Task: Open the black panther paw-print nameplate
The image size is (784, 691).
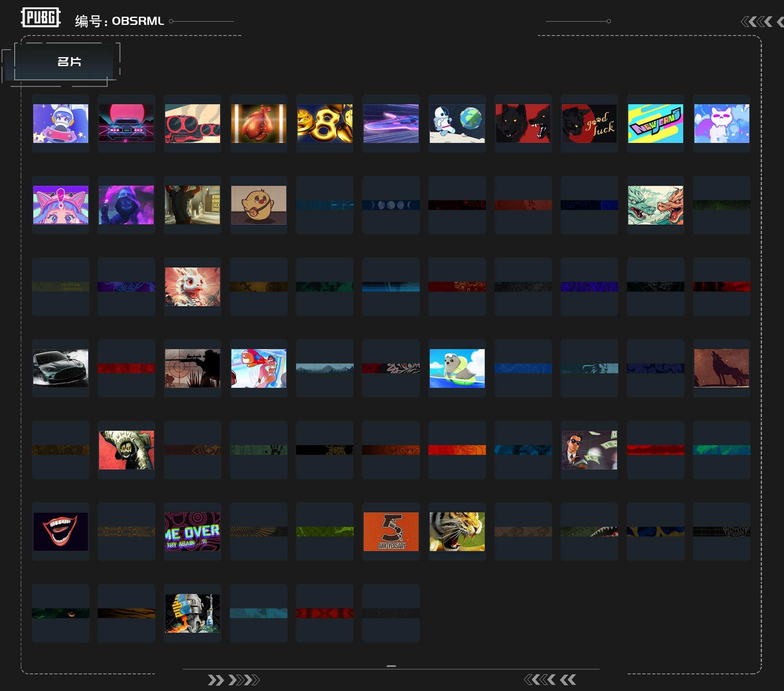Action: coord(589,123)
